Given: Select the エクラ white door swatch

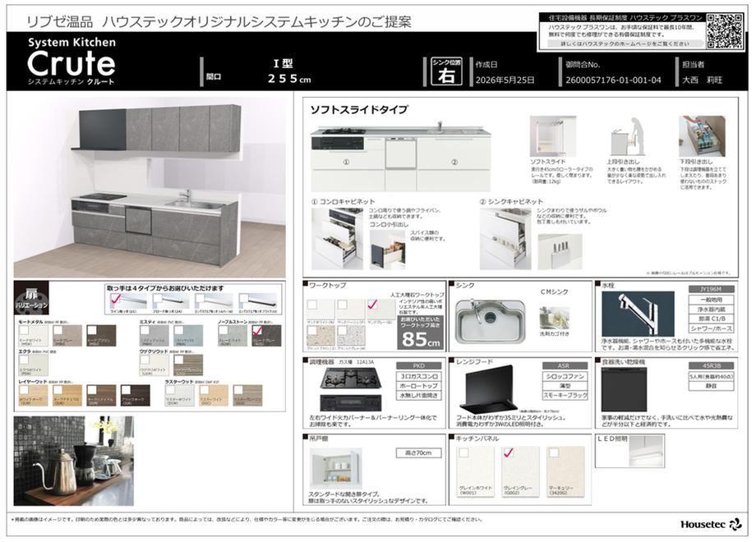Looking at the screenshot, I should click(x=33, y=365).
